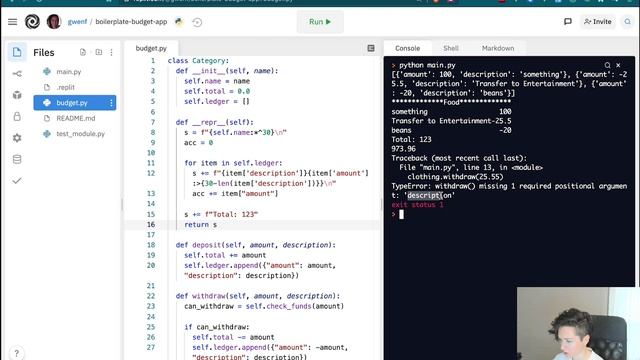Open the Packages sidebar icon

point(17,95)
